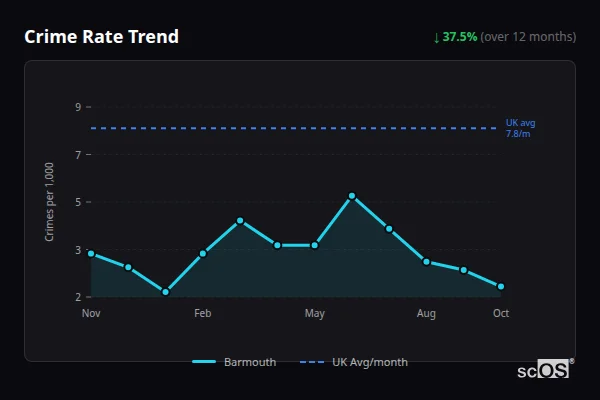Screen dimensions: 600x400
Task: Click the x-axis label 'Feb'
Action: tap(203, 313)
